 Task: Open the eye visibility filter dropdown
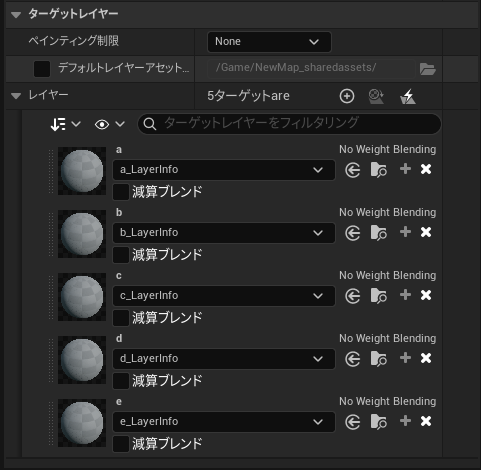110,124
